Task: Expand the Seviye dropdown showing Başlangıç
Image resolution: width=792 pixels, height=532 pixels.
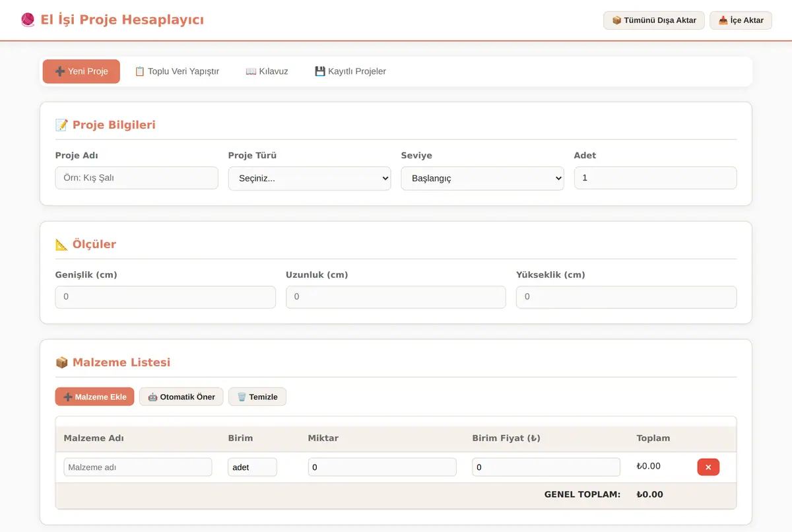Action: (482, 178)
